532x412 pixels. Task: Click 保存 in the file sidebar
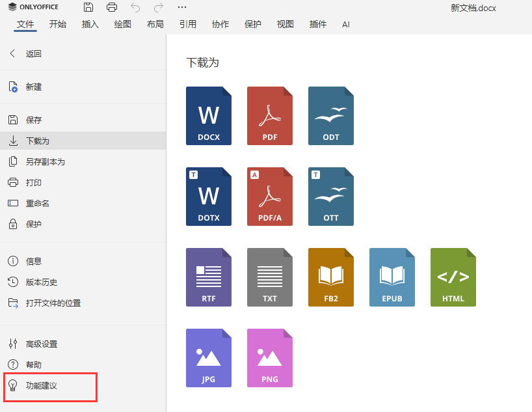[x=83, y=120]
